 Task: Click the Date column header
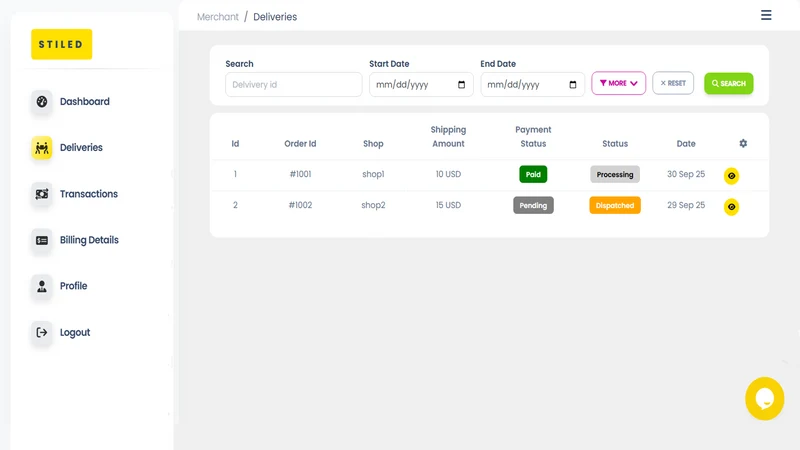(x=686, y=143)
